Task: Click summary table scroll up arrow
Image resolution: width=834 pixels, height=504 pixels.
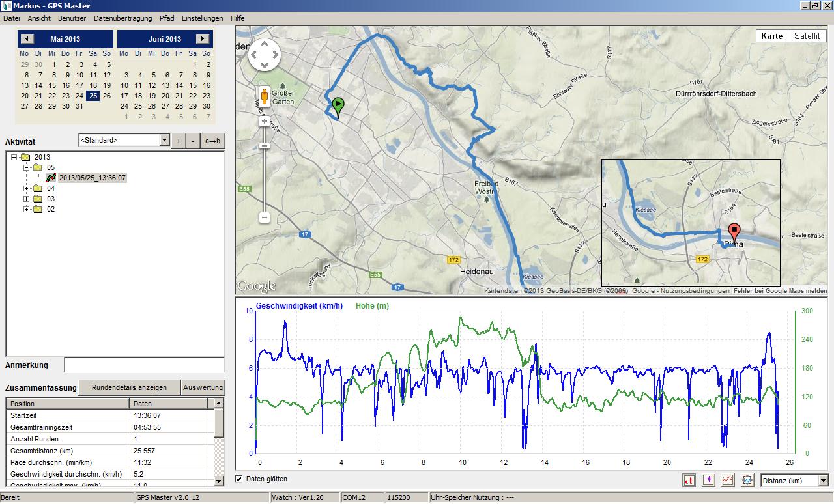Action: (219, 404)
